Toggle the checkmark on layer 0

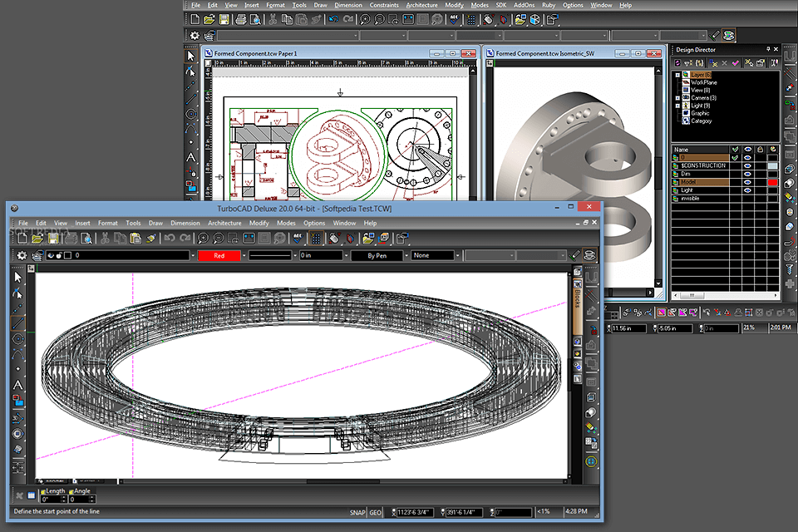pyautogui.click(x=734, y=157)
